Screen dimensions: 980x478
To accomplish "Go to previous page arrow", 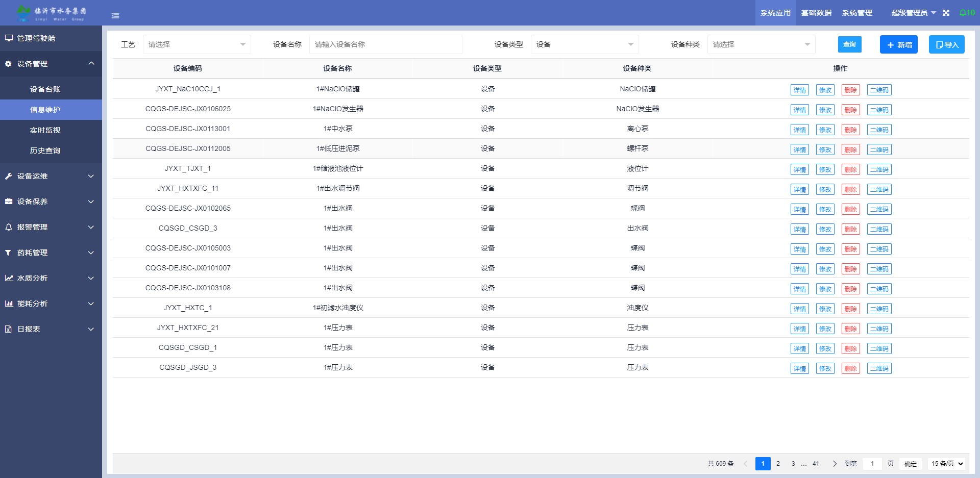I will tap(745, 464).
